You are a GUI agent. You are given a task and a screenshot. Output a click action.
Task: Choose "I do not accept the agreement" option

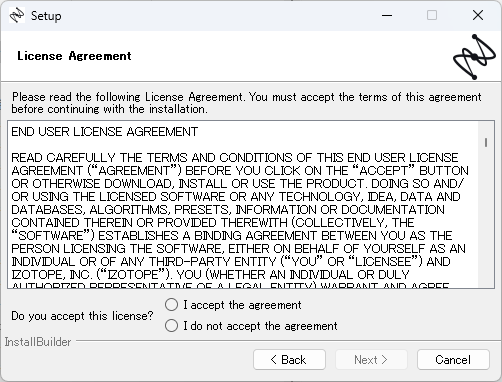point(171,326)
